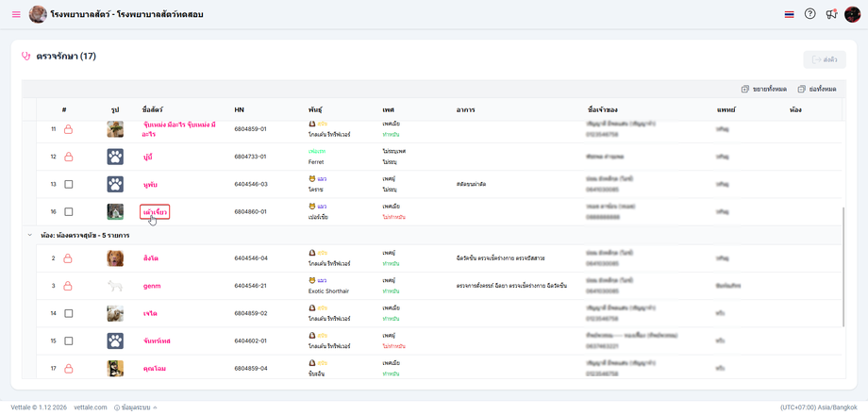Image resolution: width=868 pixels, height=415 pixels.
Task: Open the help question mark icon
Action: 810,14
